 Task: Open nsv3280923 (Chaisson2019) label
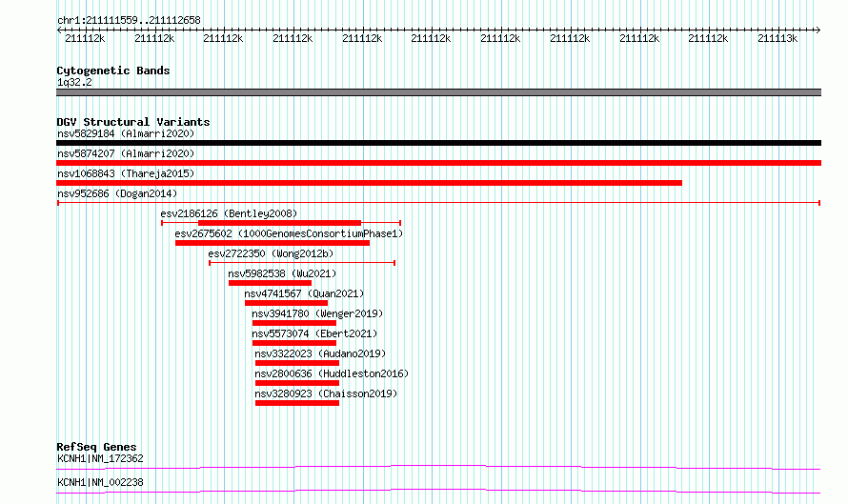[326, 393]
